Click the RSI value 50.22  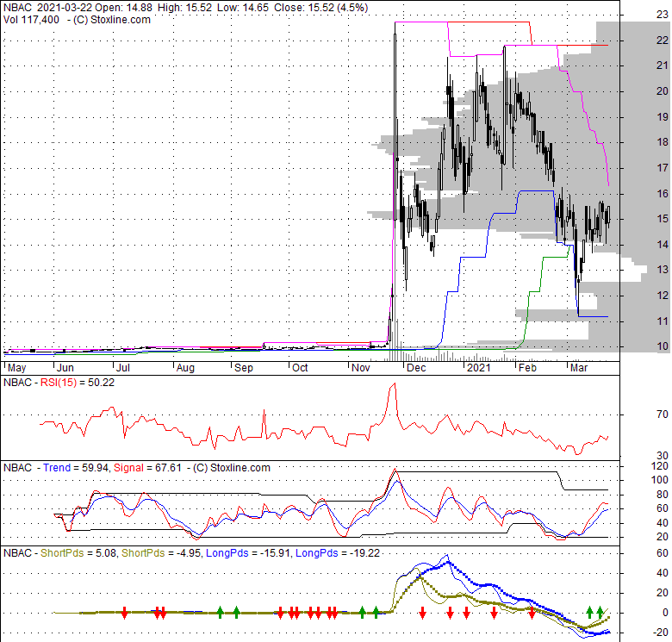point(101,383)
